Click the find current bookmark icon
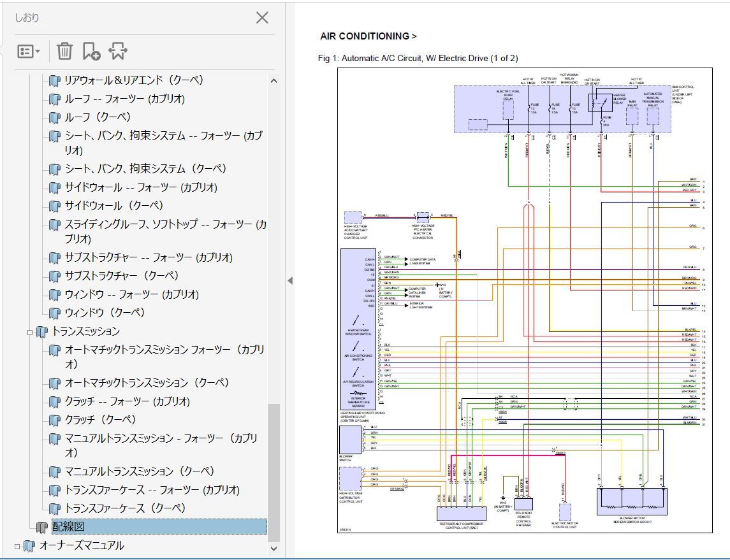 (118, 52)
